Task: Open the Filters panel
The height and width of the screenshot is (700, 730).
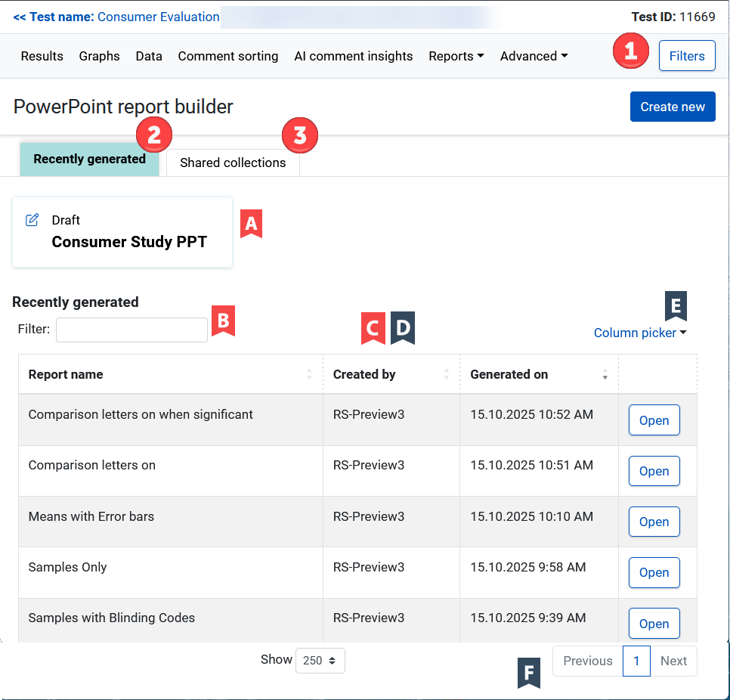Action: point(686,56)
